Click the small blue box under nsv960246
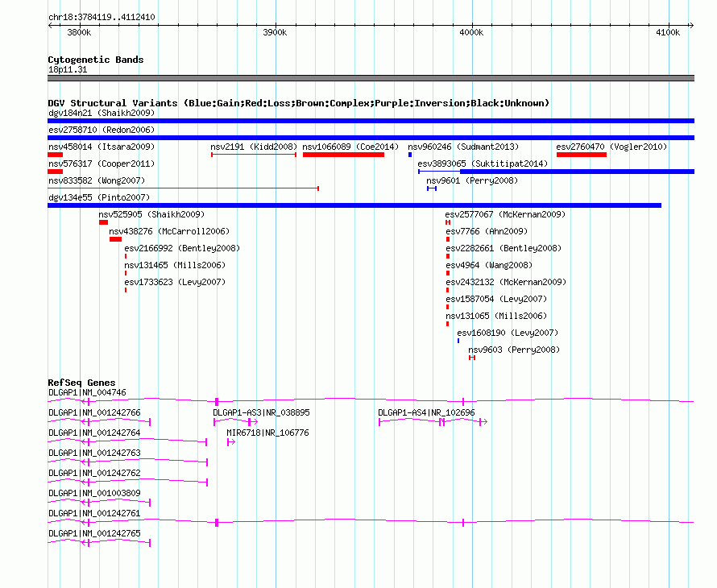Image resolution: width=717 pixels, height=588 pixels. 410,155
